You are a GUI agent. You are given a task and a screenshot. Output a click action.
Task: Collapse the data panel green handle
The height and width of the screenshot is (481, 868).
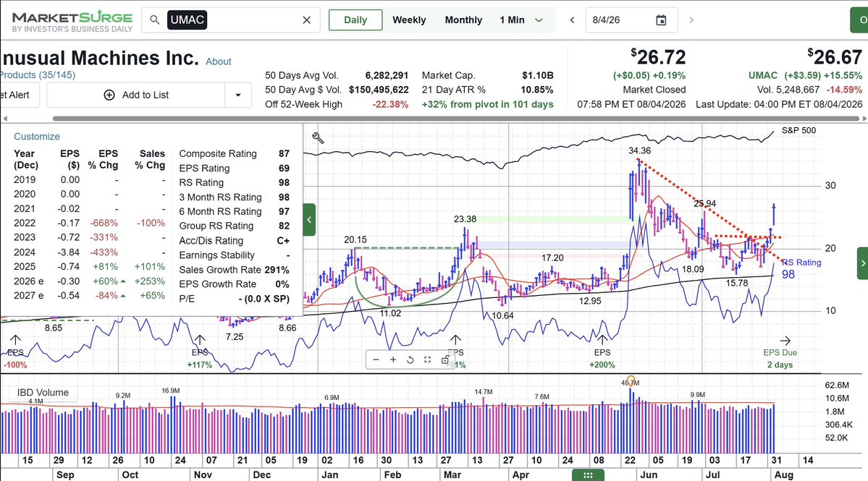click(309, 219)
